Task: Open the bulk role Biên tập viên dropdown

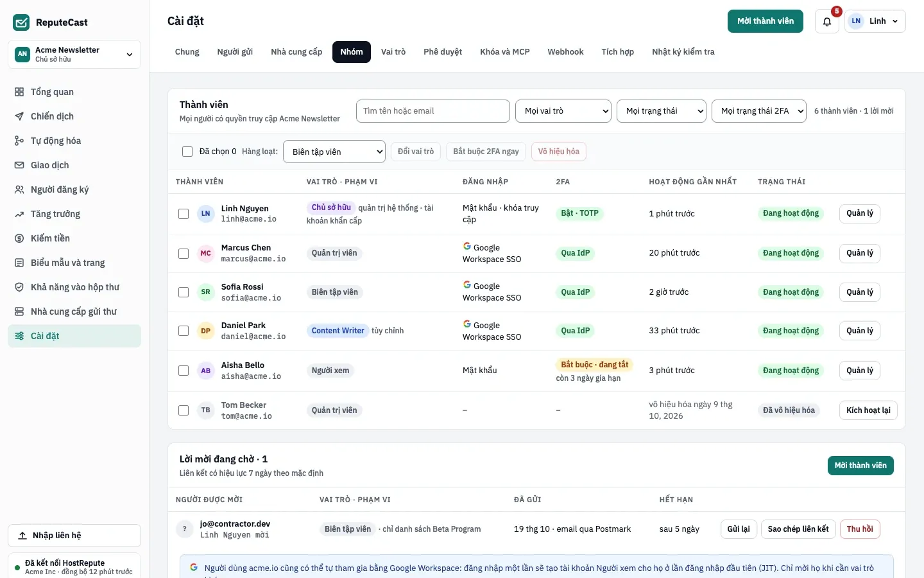Action: (334, 152)
